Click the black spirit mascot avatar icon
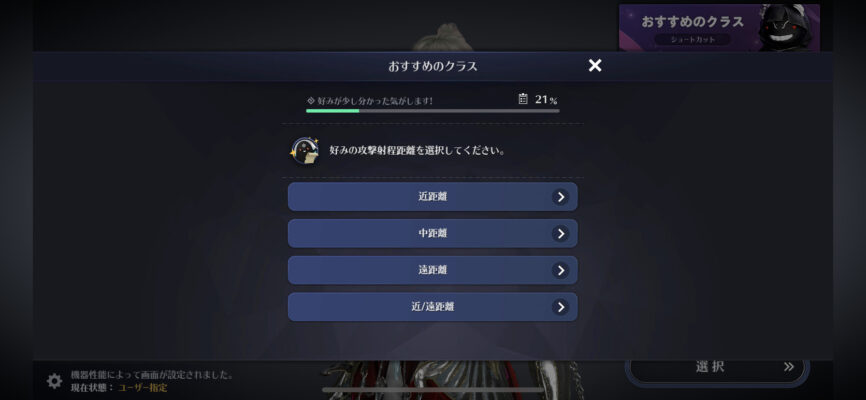Image resolution: width=866 pixels, height=400 pixels. pyautogui.click(x=304, y=150)
